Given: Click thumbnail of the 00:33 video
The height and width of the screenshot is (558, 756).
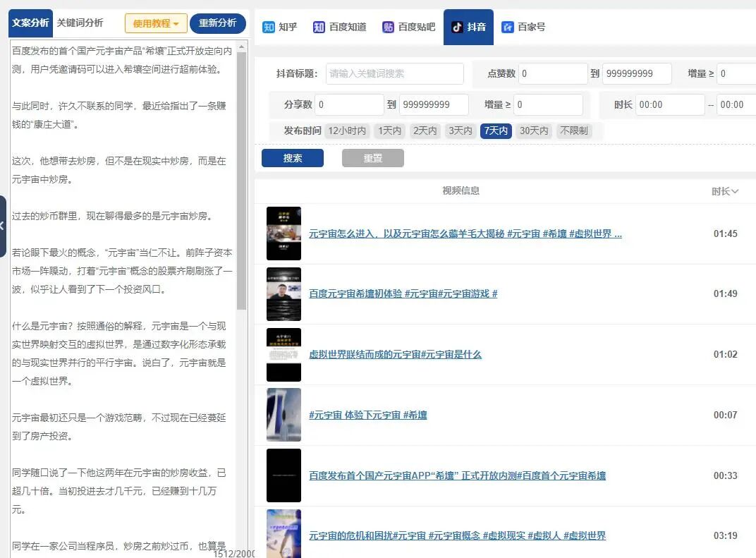Looking at the screenshot, I should pos(284,475).
